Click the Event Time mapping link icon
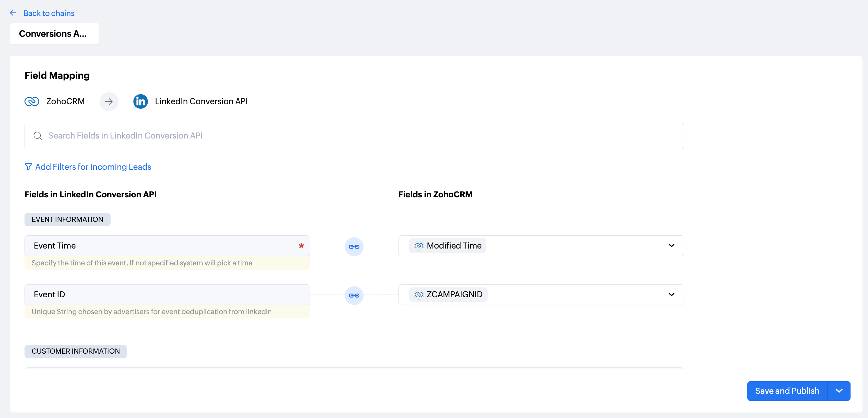868x418 pixels. (x=354, y=247)
